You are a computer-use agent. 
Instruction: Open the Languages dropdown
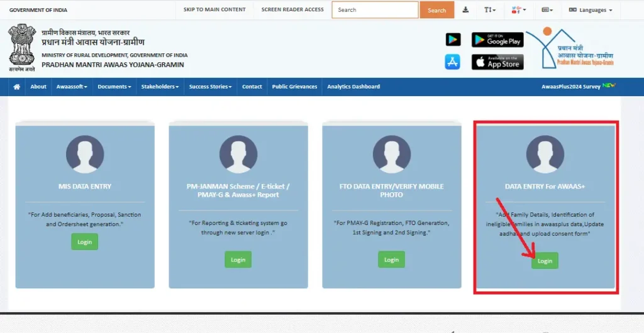click(591, 10)
